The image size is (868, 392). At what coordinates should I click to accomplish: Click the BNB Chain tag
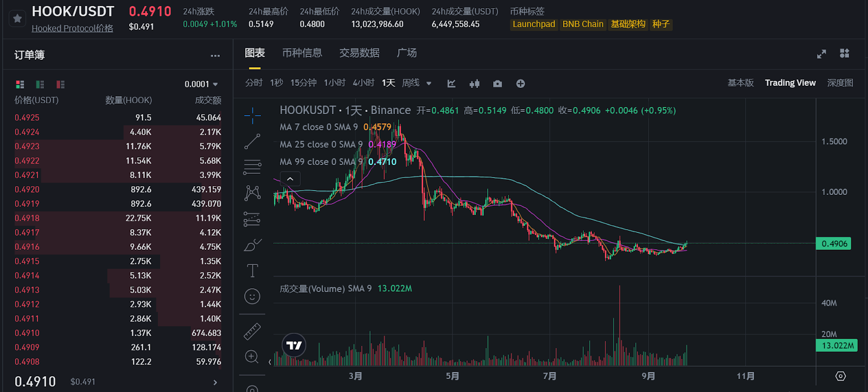click(x=583, y=24)
